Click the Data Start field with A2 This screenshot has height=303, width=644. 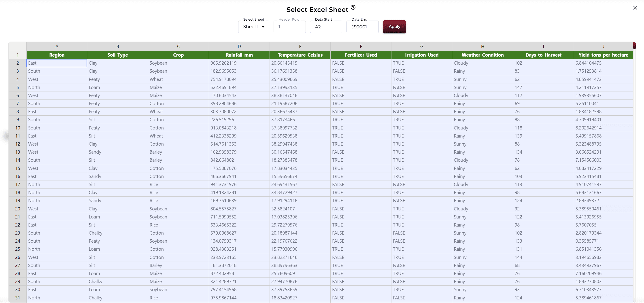(x=326, y=27)
